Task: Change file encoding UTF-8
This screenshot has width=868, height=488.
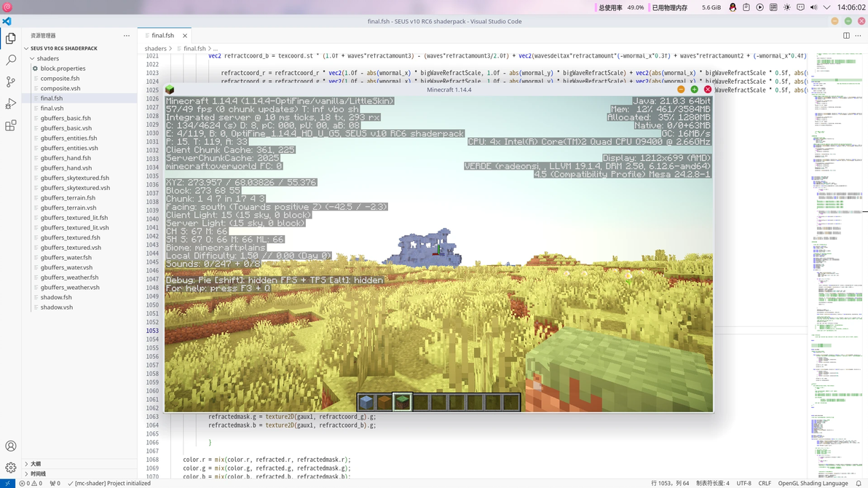Action: coord(743,483)
